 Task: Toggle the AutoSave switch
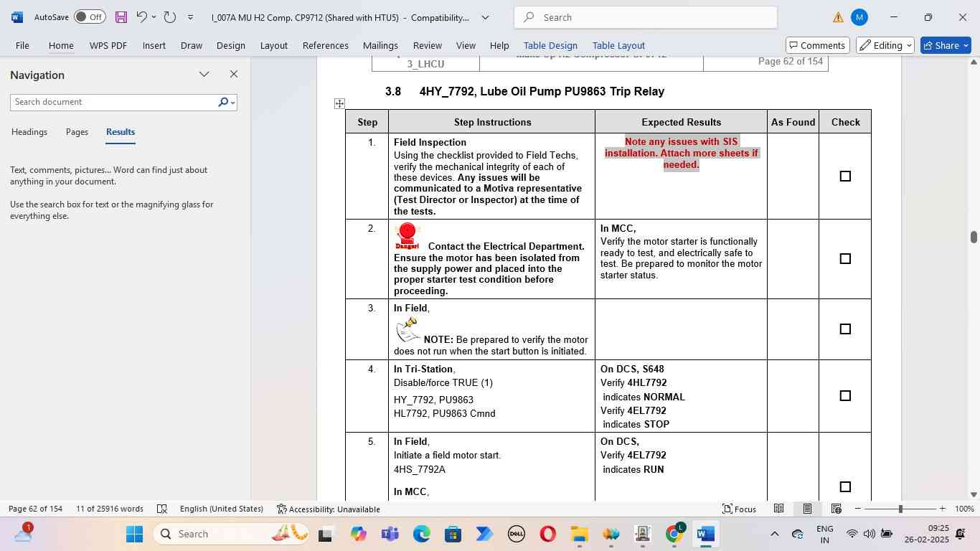90,17
